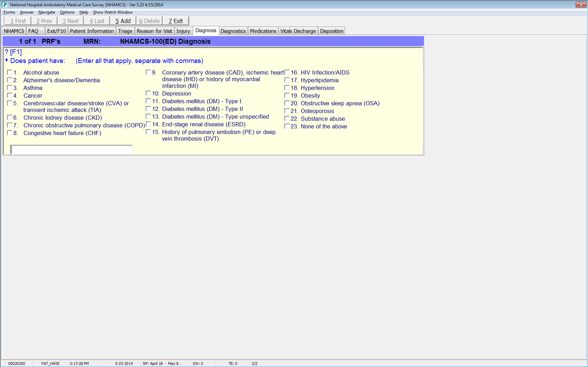Viewport: 588px width, 367px height.
Task: Switch to the Medications tab
Action: coord(263,31)
